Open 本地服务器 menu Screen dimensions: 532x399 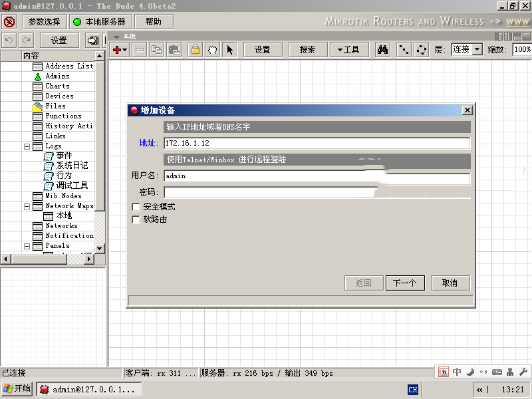pos(100,22)
